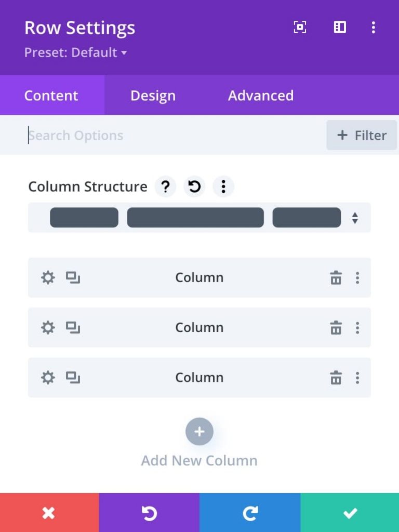Save changes with the green checkmark
This screenshot has width=399, height=532.
349,513
